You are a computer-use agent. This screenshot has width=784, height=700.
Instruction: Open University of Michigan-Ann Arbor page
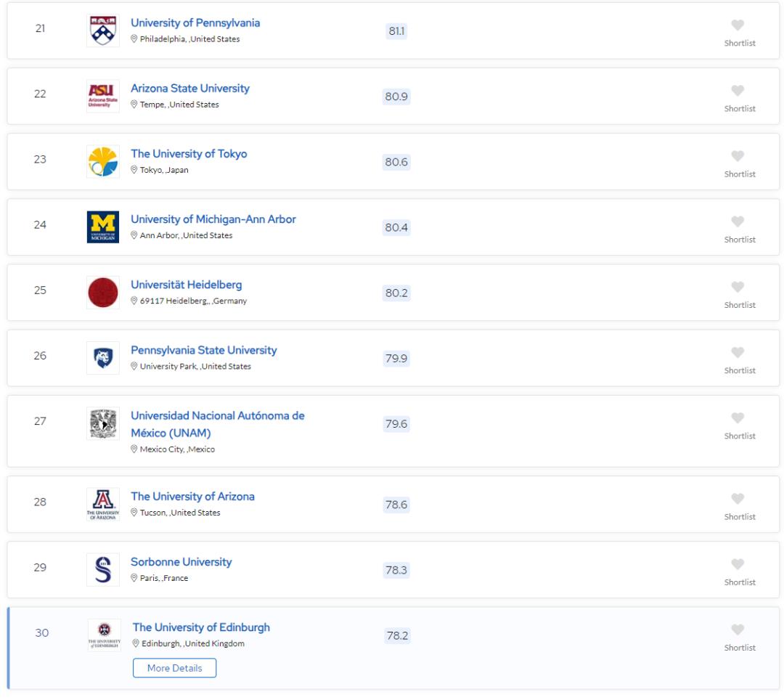coord(213,219)
